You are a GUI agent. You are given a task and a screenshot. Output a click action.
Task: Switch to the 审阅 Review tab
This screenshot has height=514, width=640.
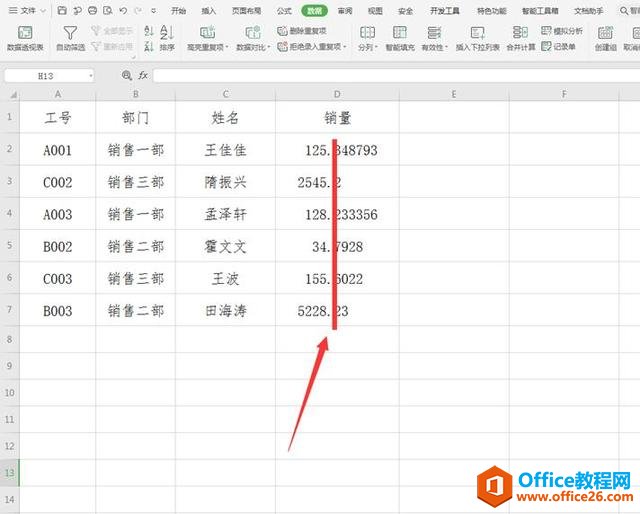345,11
